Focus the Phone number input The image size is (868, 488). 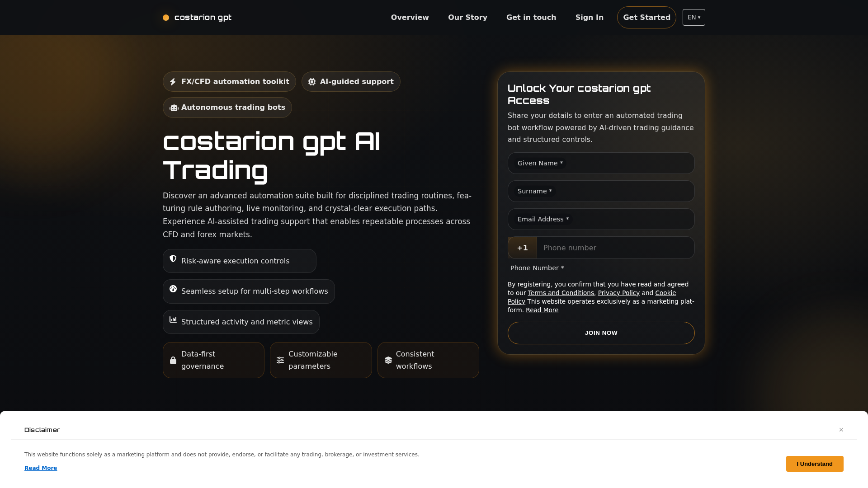[x=616, y=248]
